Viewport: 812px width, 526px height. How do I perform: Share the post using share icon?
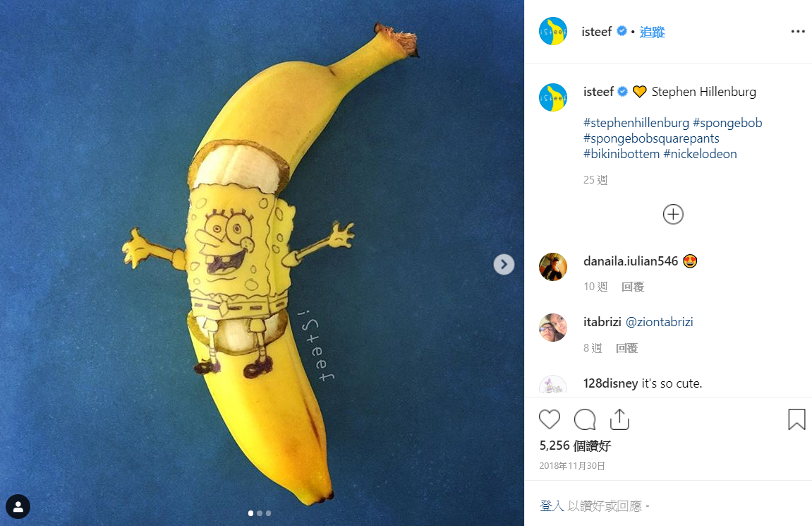point(619,419)
